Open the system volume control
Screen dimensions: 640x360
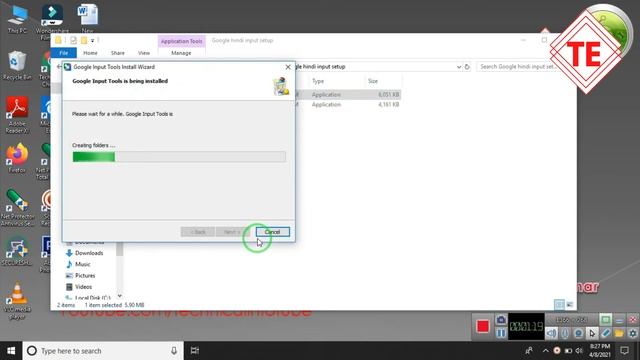pyautogui.click(x=579, y=351)
